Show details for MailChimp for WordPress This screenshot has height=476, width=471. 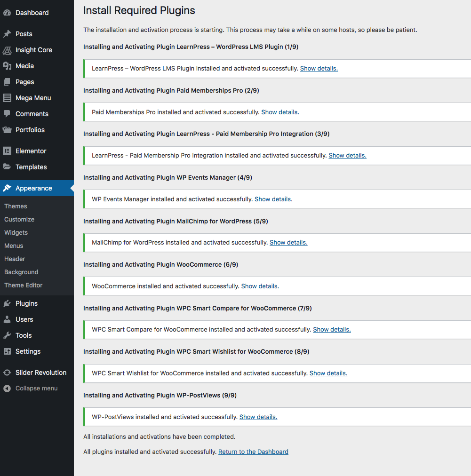288,242
